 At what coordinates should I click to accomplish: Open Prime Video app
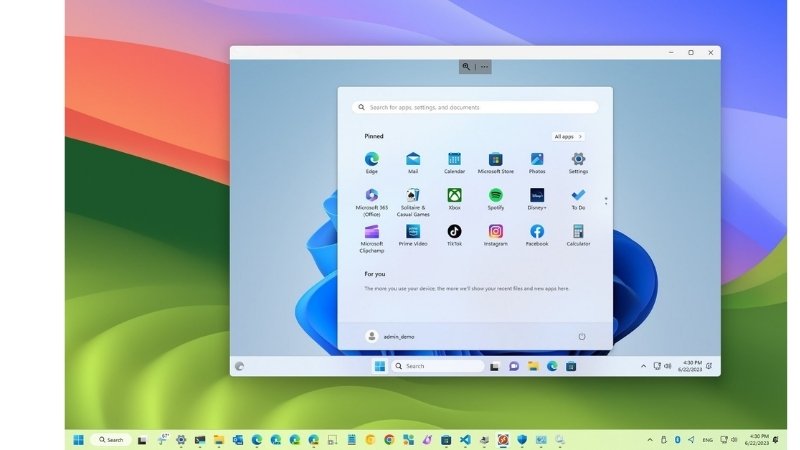[413, 235]
